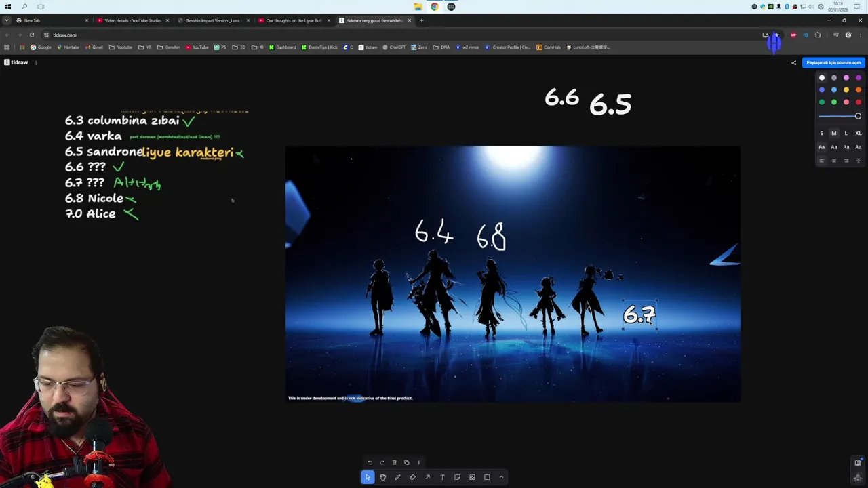
Task: Set text size to XL
Action: tap(859, 134)
